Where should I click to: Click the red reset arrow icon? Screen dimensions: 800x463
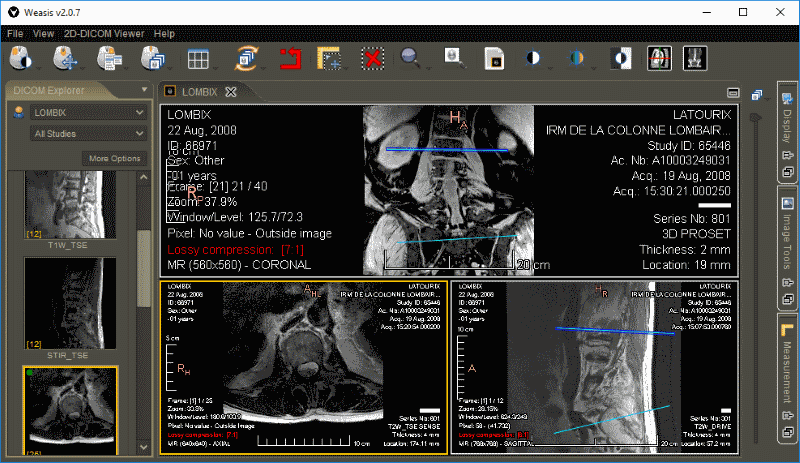[x=290, y=58]
